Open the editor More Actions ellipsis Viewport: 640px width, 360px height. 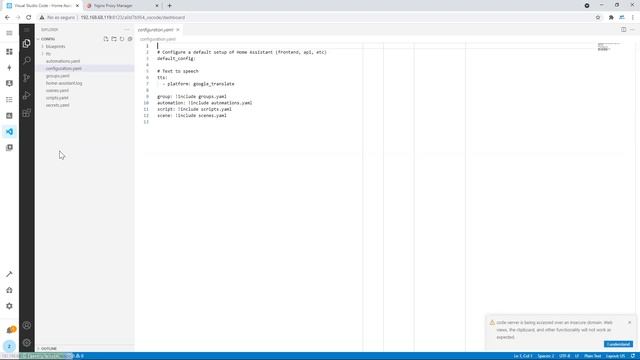point(632,30)
